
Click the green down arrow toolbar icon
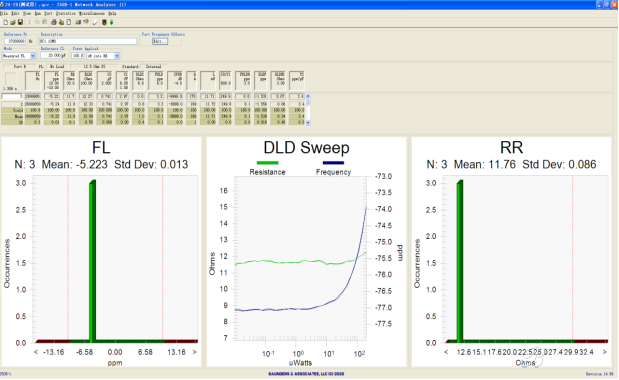(x=111, y=22)
